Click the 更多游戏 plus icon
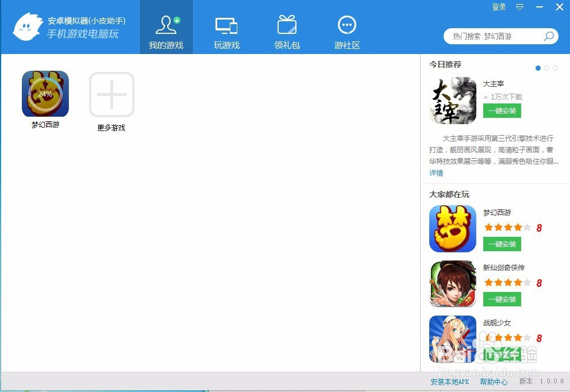This screenshot has height=392, width=570. tap(111, 94)
